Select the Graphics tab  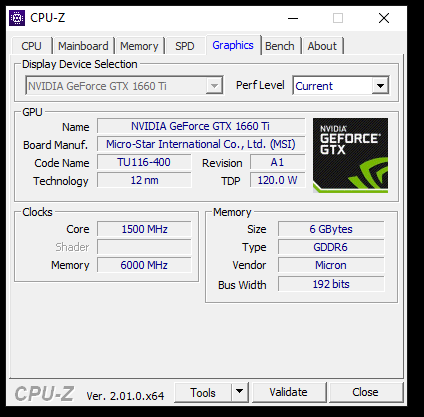[233, 45]
